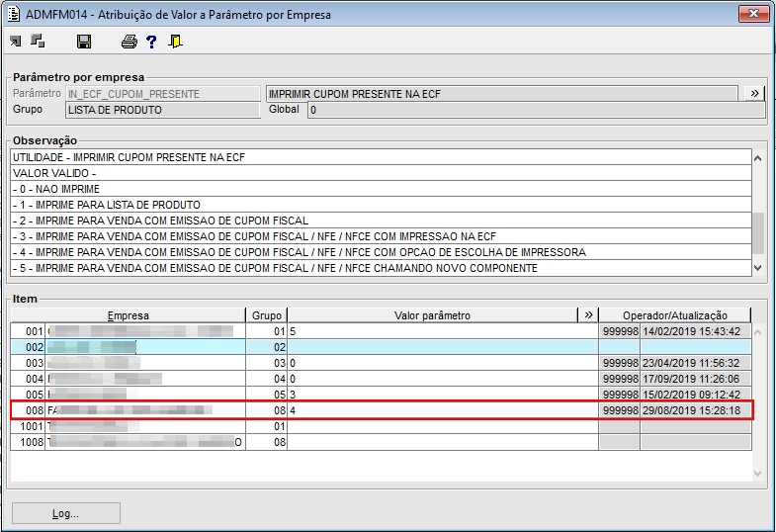Screen dimensions: 776x532
Task: Click Grupo cell 05 of empresa 005
Action: [x=266, y=395]
